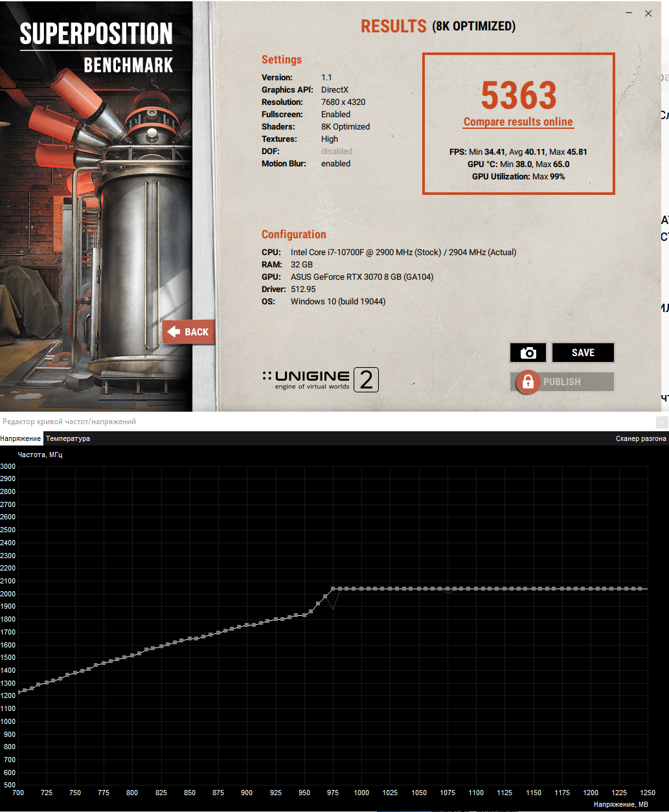
Task: Click the GPU Utilization Max 99% line
Action: [x=518, y=177]
